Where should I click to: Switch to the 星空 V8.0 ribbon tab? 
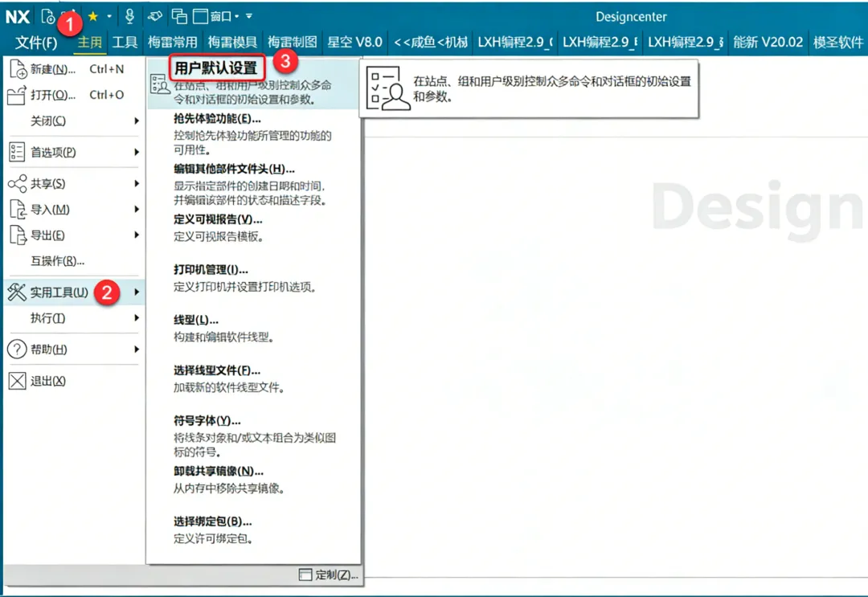(x=355, y=42)
